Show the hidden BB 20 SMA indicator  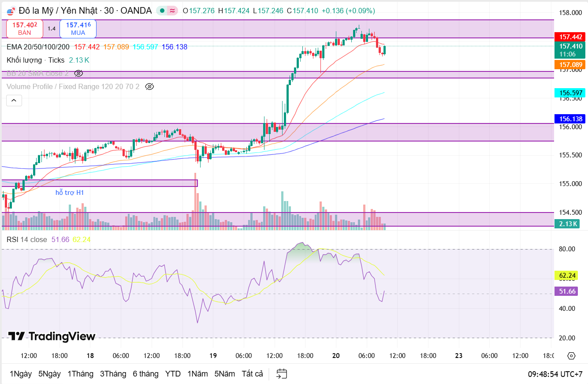click(79, 74)
